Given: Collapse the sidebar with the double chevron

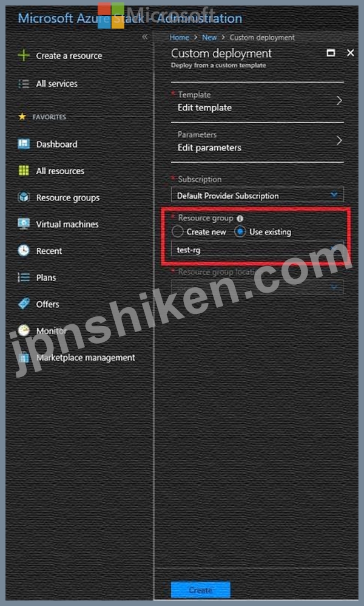Looking at the screenshot, I should (x=145, y=37).
